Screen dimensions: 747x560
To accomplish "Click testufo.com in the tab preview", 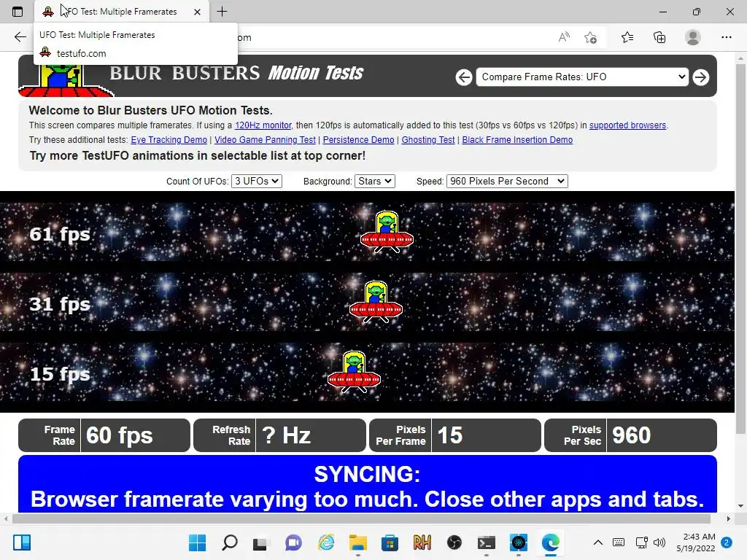I will tap(82, 53).
